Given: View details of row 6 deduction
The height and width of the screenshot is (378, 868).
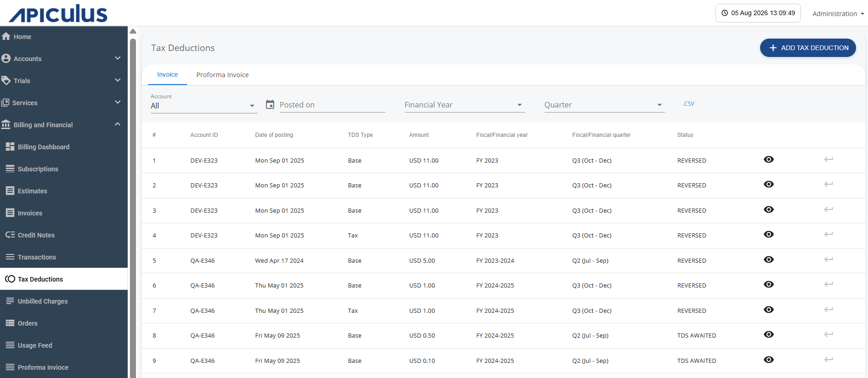Looking at the screenshot, I should (x=769, y=284).
